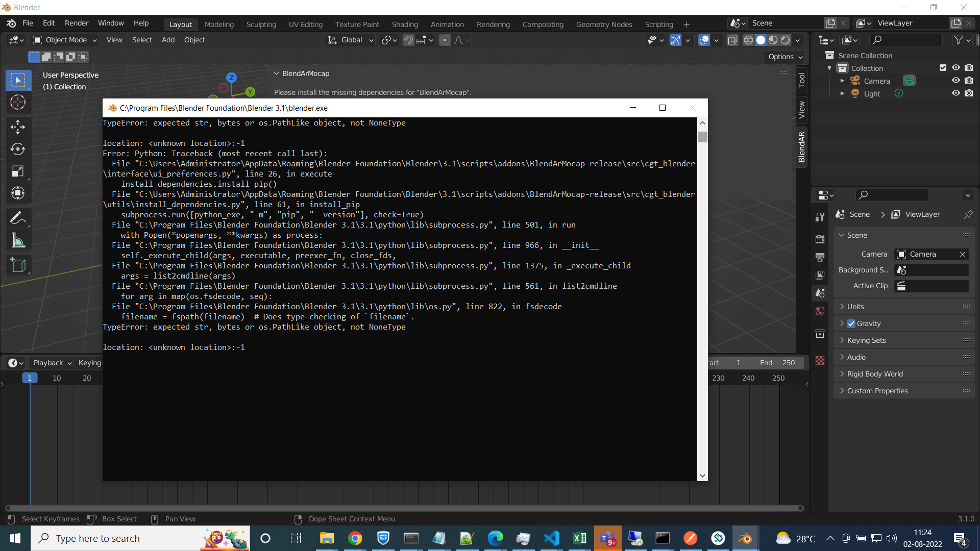Expand the Units panel
Viewport: 980px width, 551px height.
pos(855,307)
